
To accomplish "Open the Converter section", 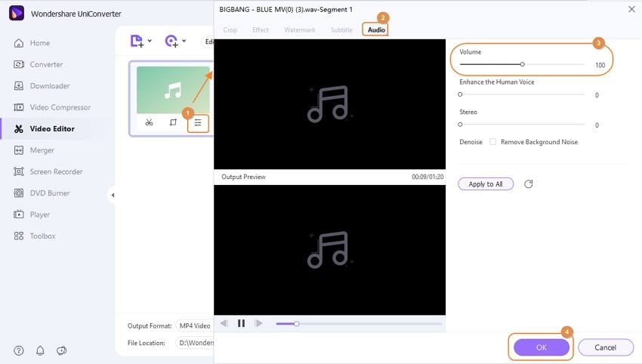I will 39,64.
